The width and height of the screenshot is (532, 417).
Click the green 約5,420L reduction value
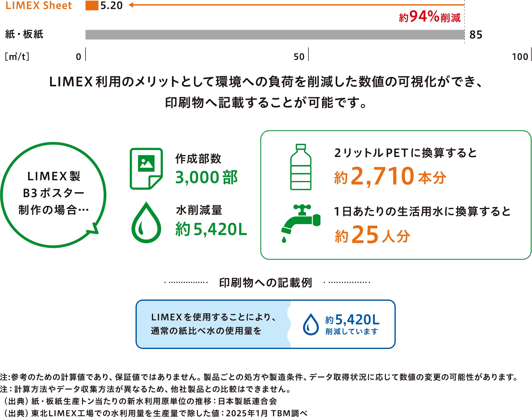(x=211, y=229)
